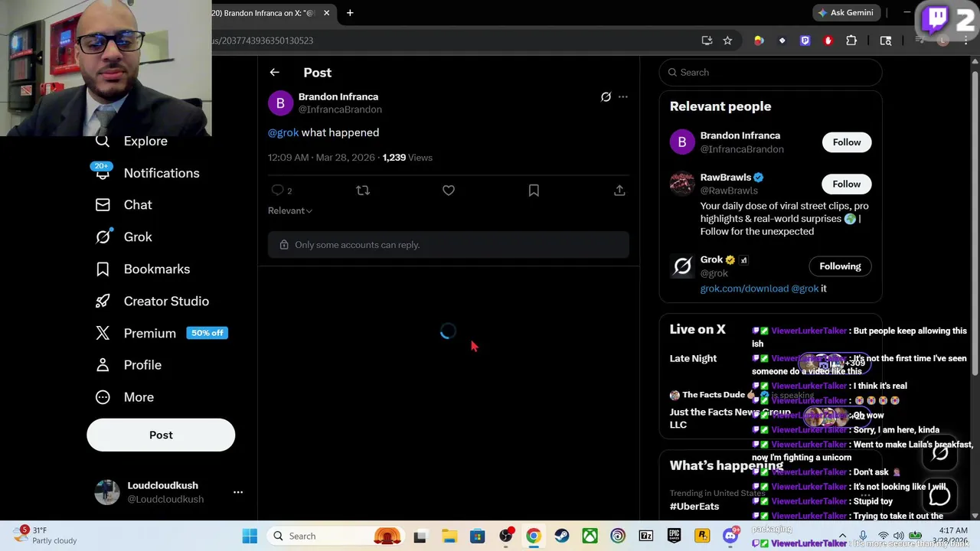Click the Grok explain icon on the post
This screenshot has height=551, width=980.
606,96
